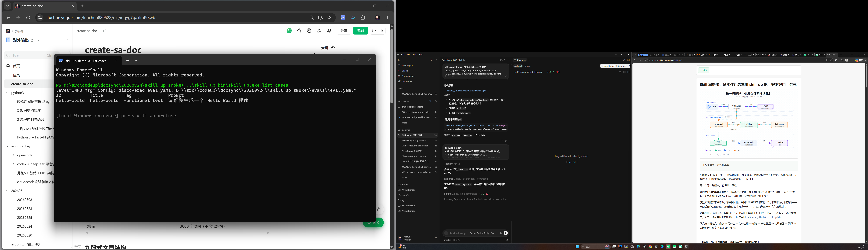Image resolution: width=868 pixels, height=250 pixels.
Task: Hide the 大纲 outline via its eye icon
Action: pos(333,48)
